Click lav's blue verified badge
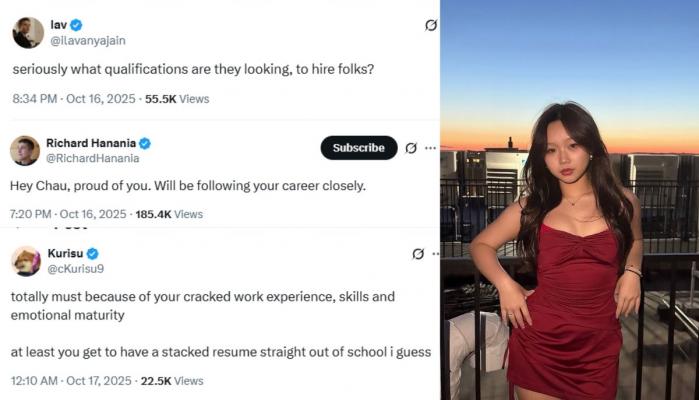Viewport: 699px width, 400px height. [76, 25]
